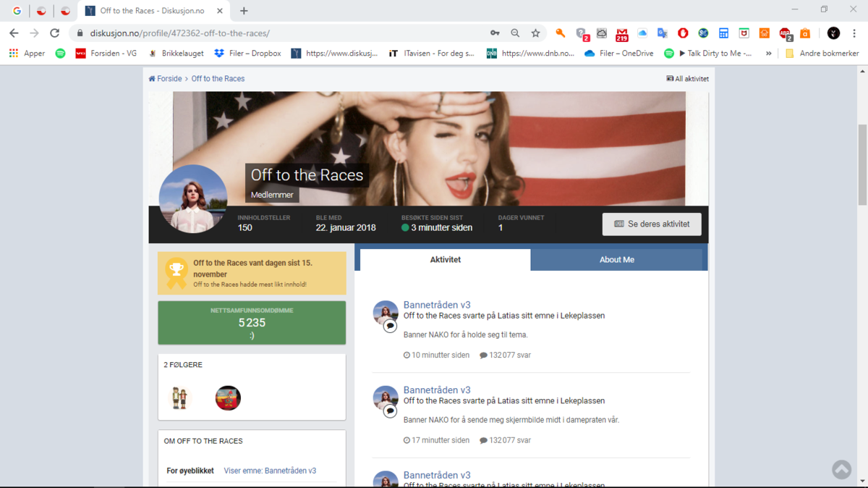Viewport: 868px width, 488px height.
Task: Open the second follower's round avatar
Action: 228,397
